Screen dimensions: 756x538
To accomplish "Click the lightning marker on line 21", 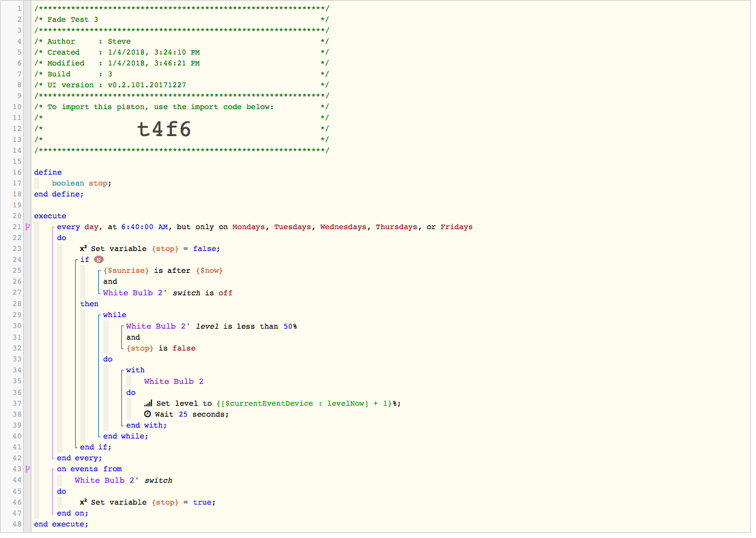I will point(28,227).
